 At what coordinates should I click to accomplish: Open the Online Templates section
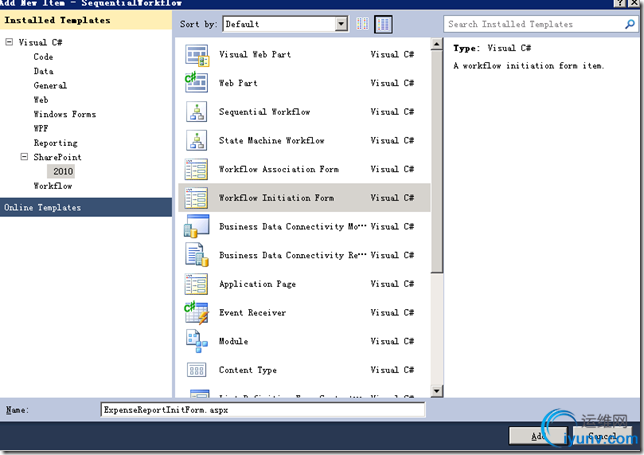[x=86, y=207]
